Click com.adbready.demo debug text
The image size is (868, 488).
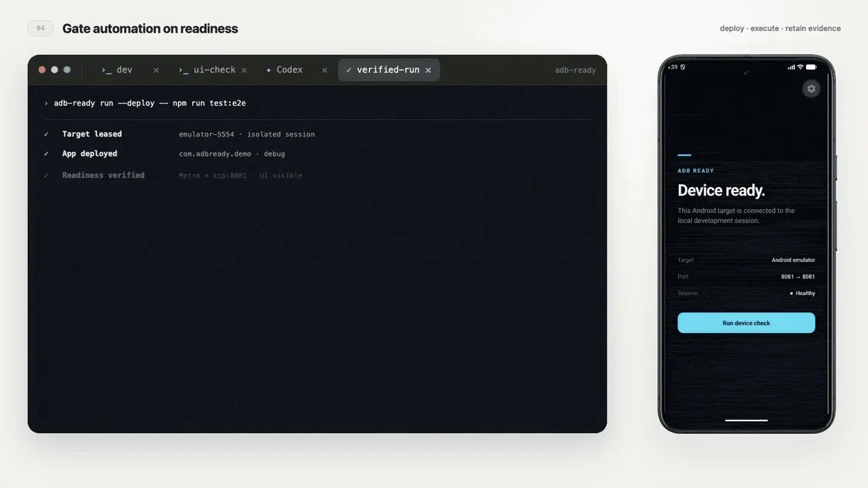pyautogui.click(x=232, y=154)
